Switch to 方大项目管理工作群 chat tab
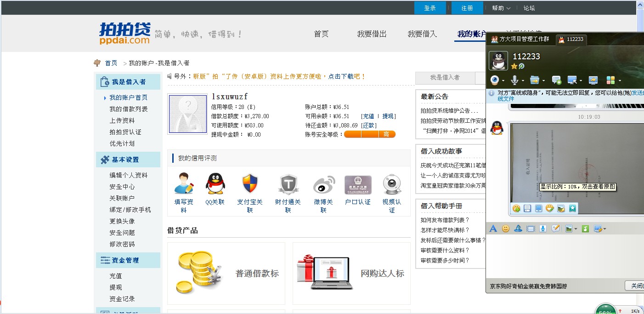The image size is (644, 314). [520, 40]
